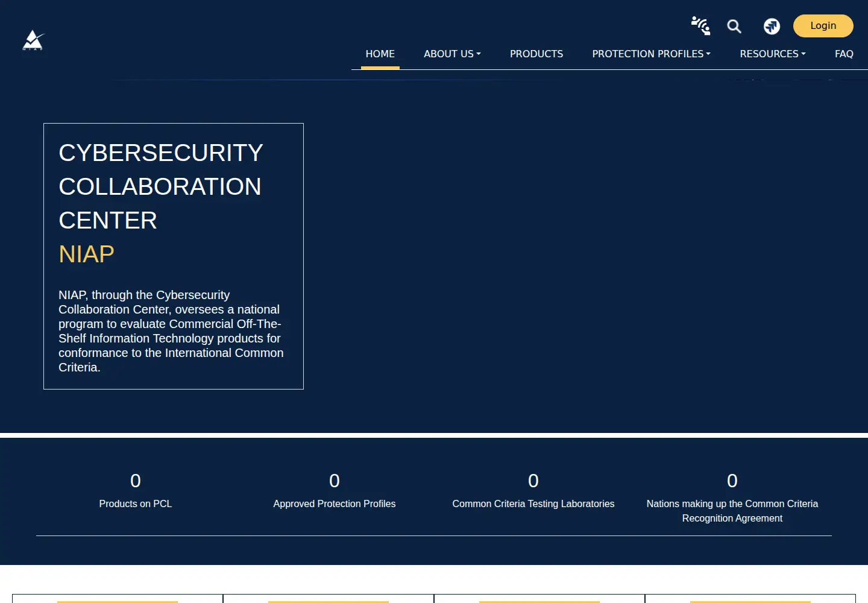The width and height of the screenshot is (868, 603).
Task: Click the Products on PCL statistic
Action: click(136, 491)
